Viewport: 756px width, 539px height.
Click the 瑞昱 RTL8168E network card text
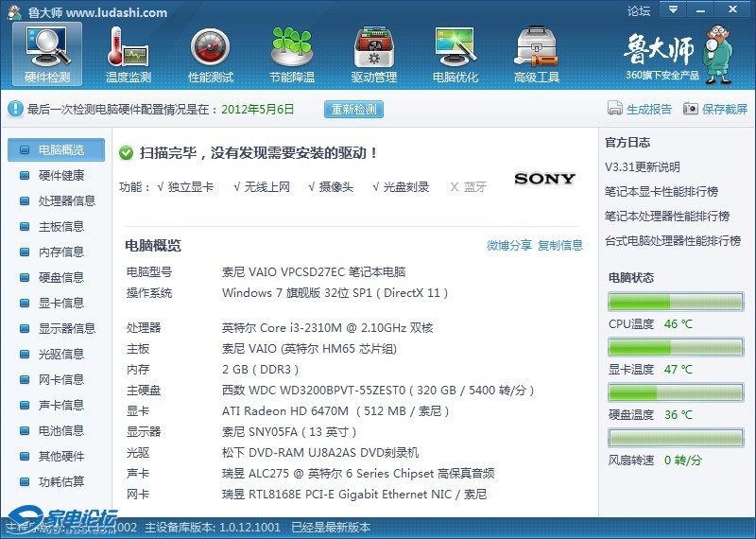[354, 495]
